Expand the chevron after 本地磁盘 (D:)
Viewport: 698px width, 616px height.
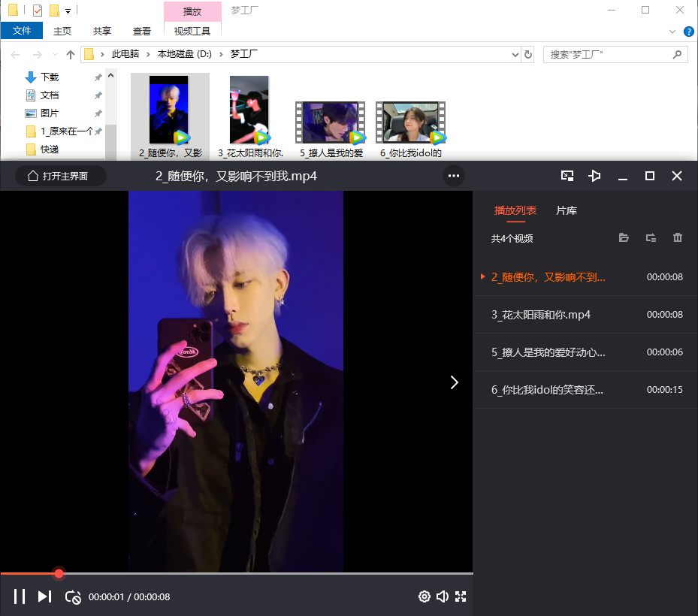click(221, 54)
